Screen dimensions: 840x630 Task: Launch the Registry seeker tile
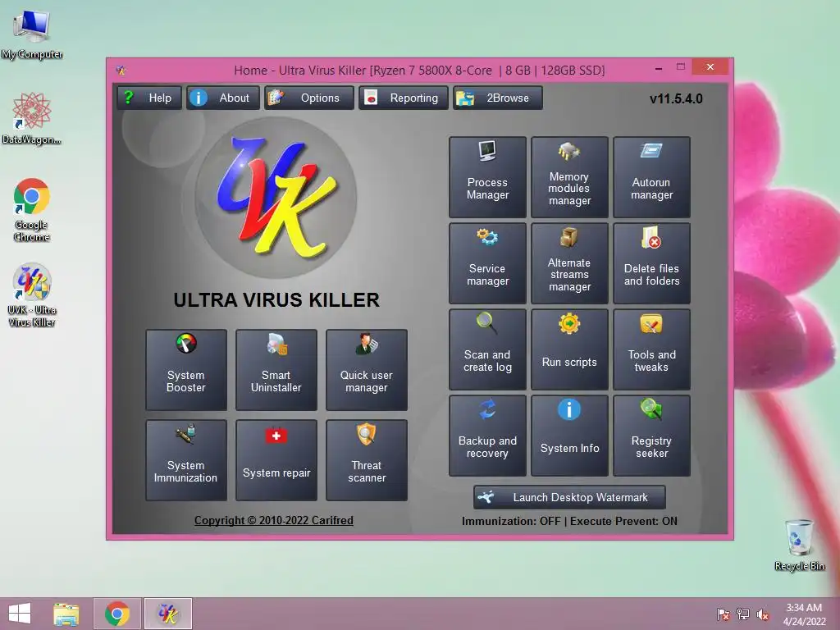pos(651,436)
